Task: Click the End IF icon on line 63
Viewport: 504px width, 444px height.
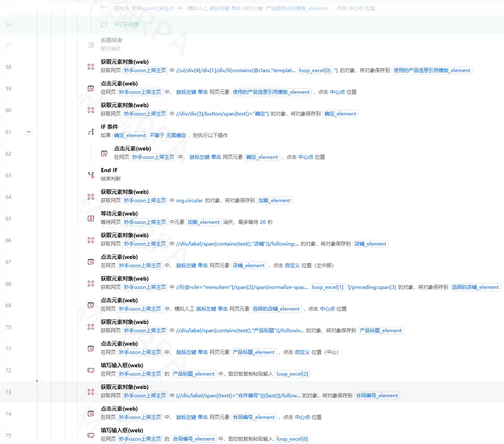Action: tap(91, 175)
